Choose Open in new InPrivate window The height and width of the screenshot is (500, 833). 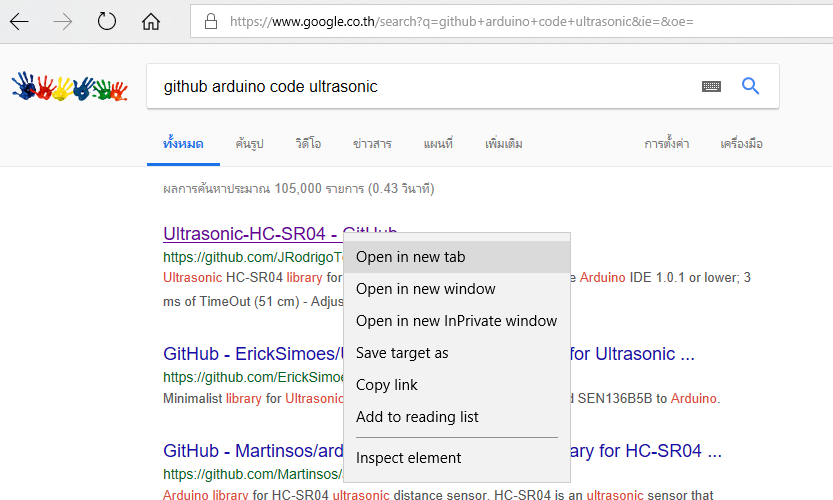457,321
